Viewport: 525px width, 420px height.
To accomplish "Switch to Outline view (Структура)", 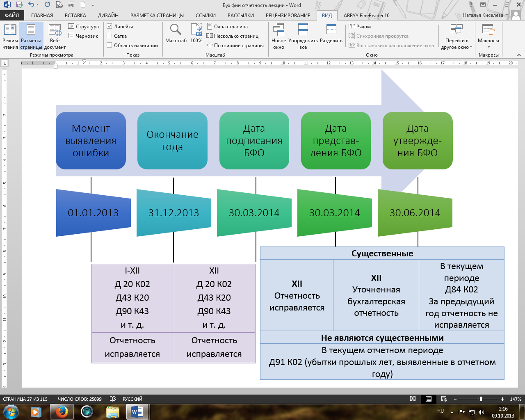I will tap(84, 27).
